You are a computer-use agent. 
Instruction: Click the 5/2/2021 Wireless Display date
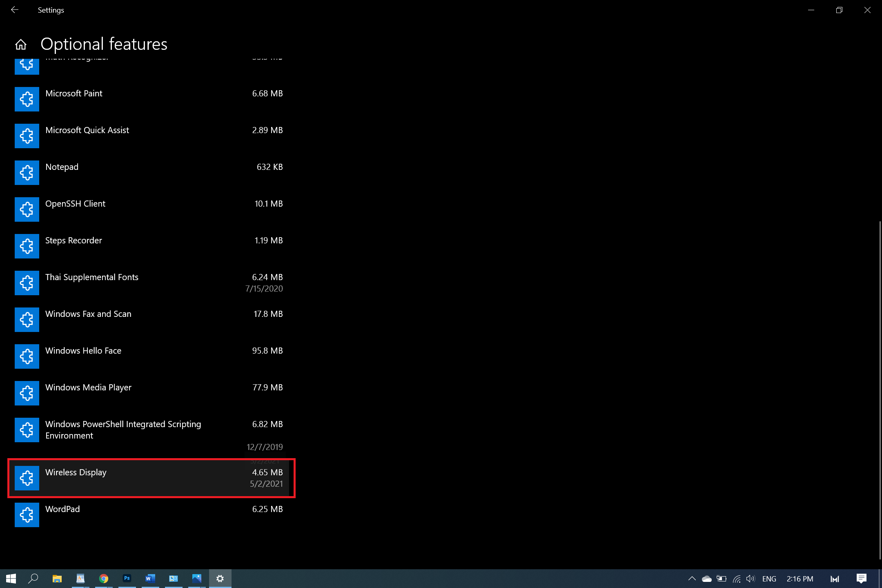tap(267, 484)
